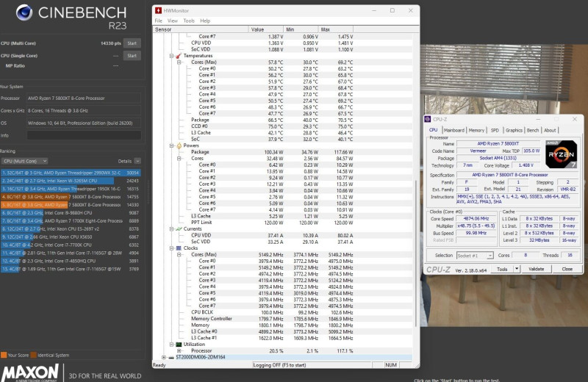Viewport: 588px width, 382px height.
Task: Switch to the Memory tab in CPU-Z
Action: [476, 130]
